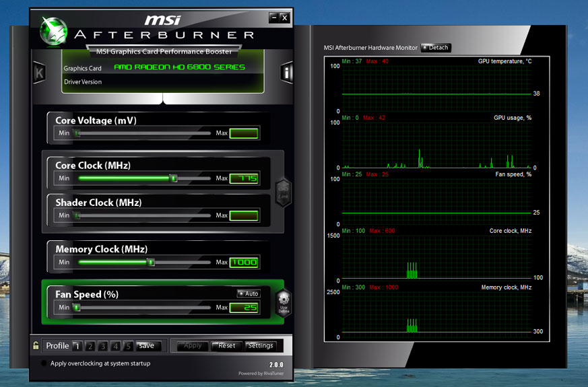The width and height of the screenshot is (588, 387).
Task: Minimize the Afterburner window
Action: coord(274,17)
